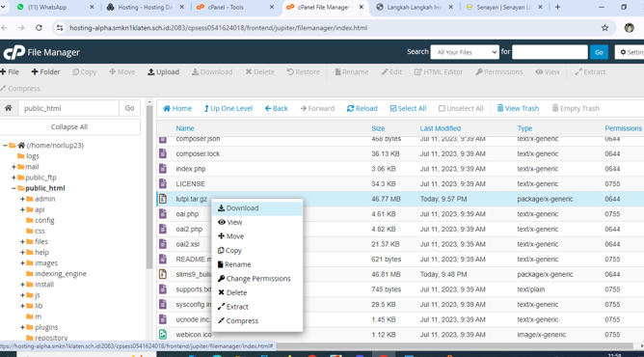Select the logs folder in tree
The width and height of the screenshot is (644, 357).
click(x=33, y=156)
